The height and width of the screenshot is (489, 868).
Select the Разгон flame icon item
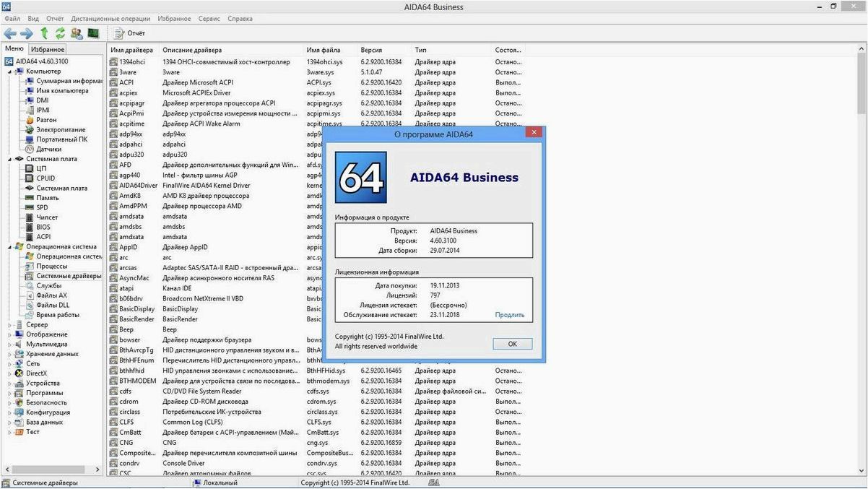[x=46, y=120]
